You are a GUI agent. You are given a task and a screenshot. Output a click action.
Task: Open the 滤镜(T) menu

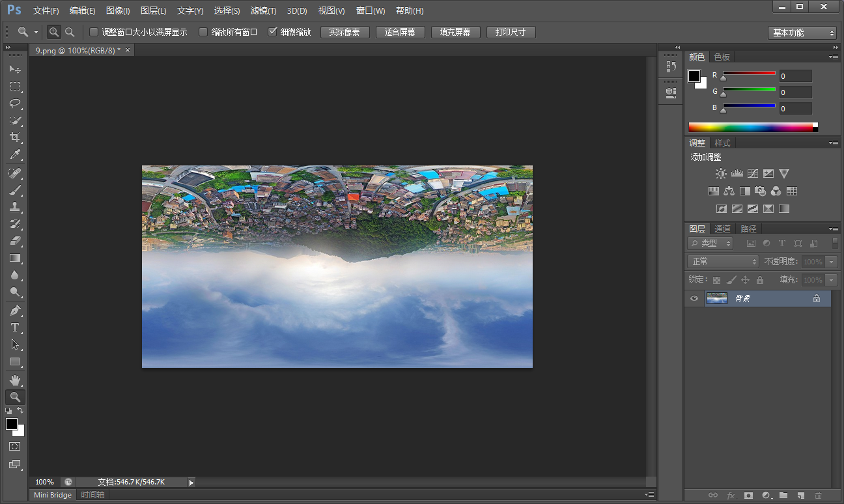(x=263, y=11)
